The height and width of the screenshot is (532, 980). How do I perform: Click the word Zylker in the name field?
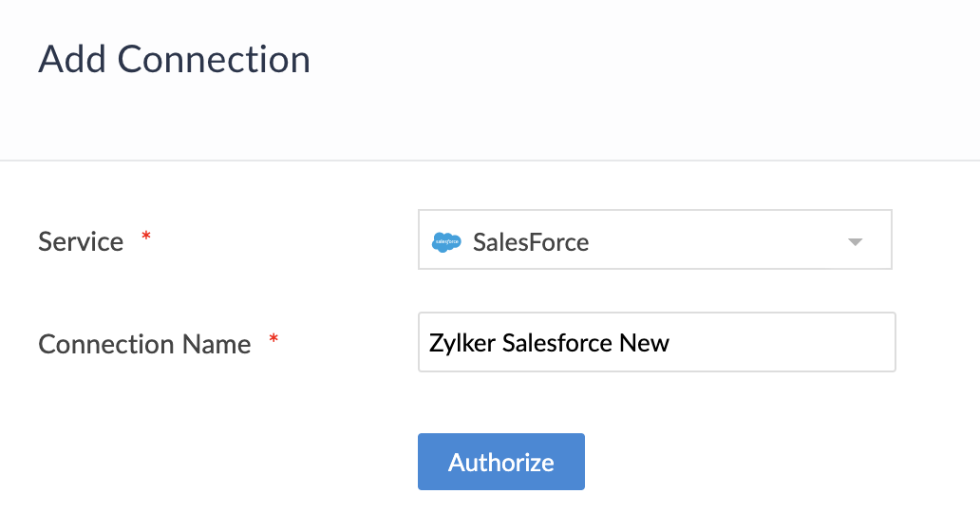click(x=462, y=343)
